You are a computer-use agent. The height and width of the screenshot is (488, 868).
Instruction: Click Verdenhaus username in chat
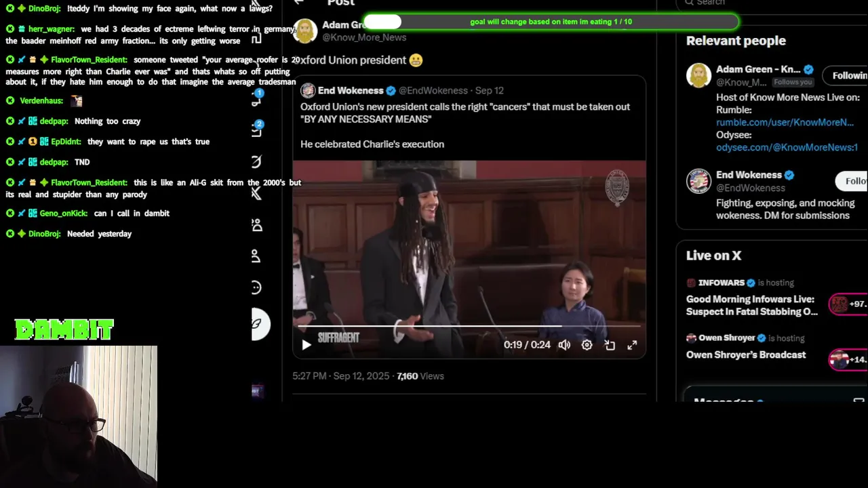pos(41,100)
